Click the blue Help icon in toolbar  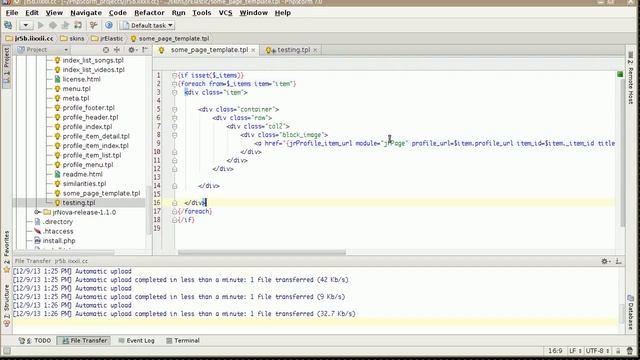109,25
